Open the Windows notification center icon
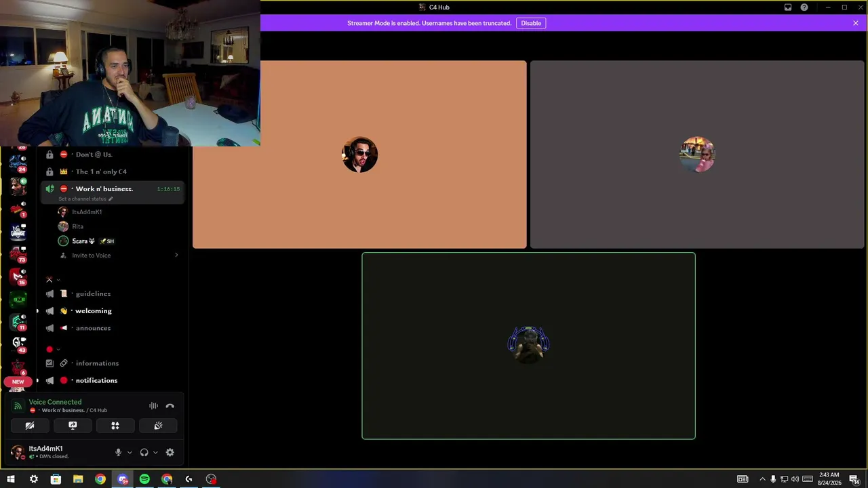This screenshot has height=488, width=868. point(854,479)
